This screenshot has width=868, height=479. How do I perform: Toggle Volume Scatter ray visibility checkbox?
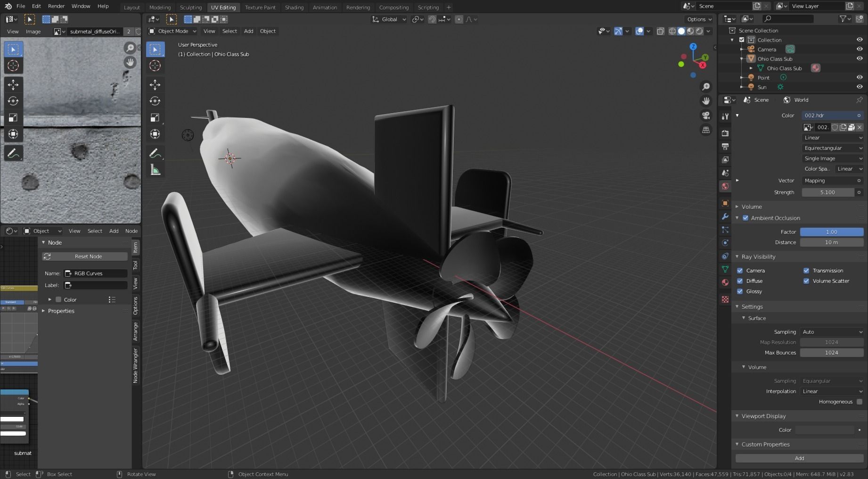(806, 281)
